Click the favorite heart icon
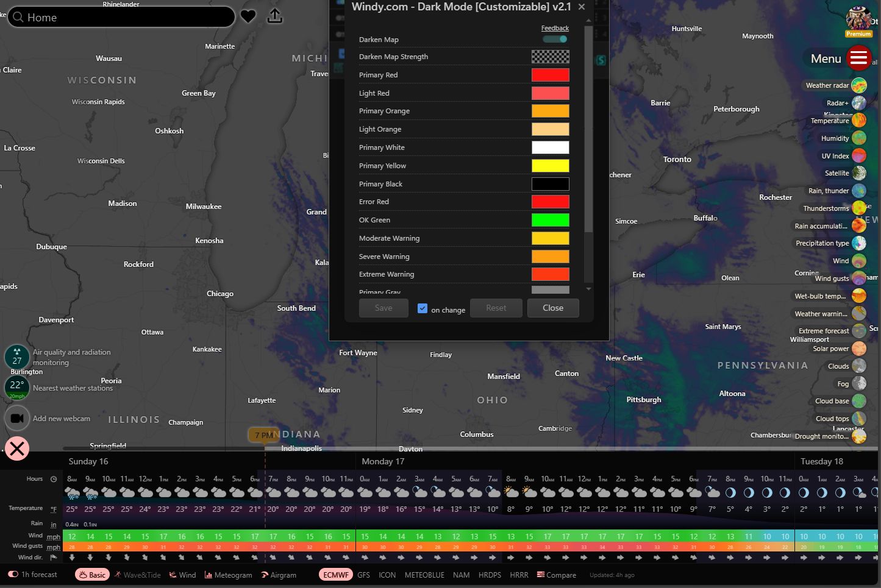The image size is (881, 588). [x=248, y=16]
